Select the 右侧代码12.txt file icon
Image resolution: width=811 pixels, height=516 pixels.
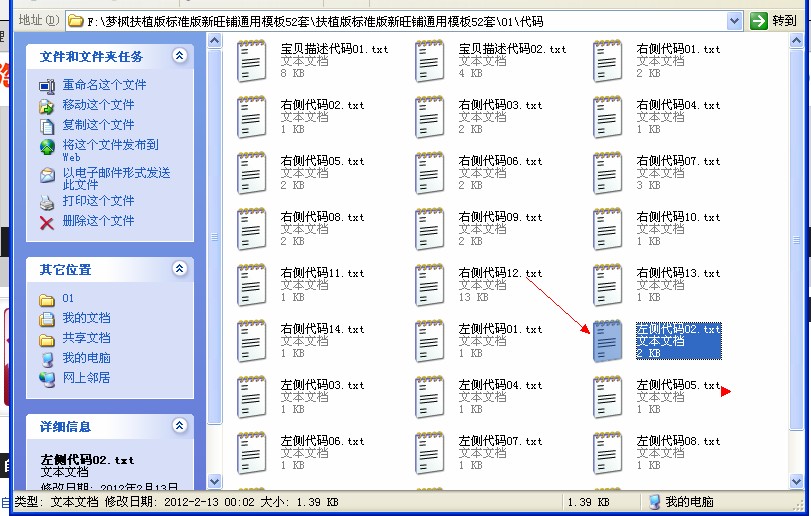point(430,285)
